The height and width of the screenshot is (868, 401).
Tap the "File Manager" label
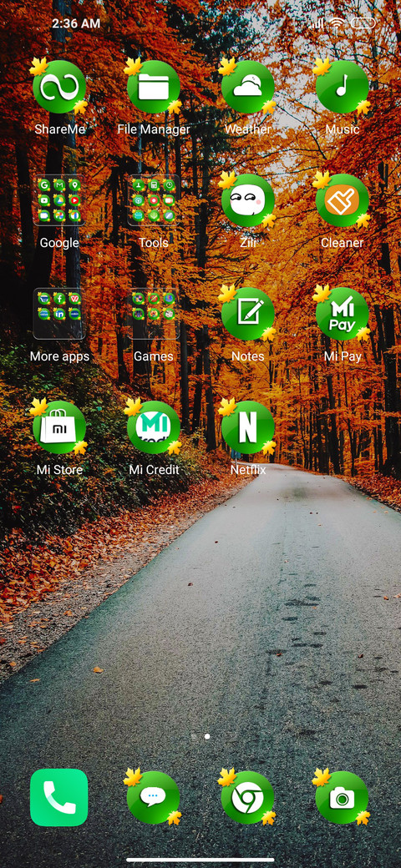(x=154, y=129)
